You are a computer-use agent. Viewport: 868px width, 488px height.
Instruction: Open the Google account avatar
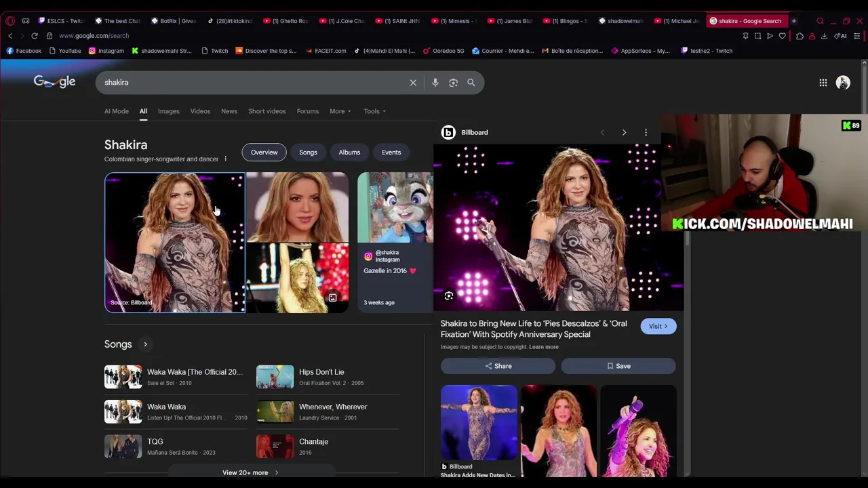pos(843,83)
